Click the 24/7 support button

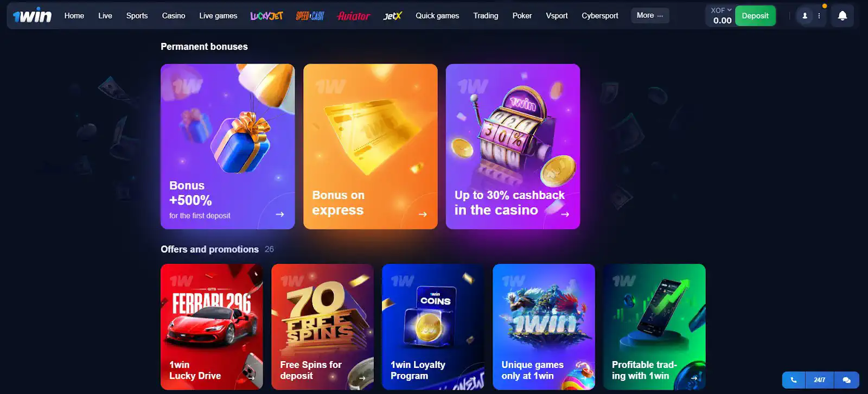tap(820, 380)
